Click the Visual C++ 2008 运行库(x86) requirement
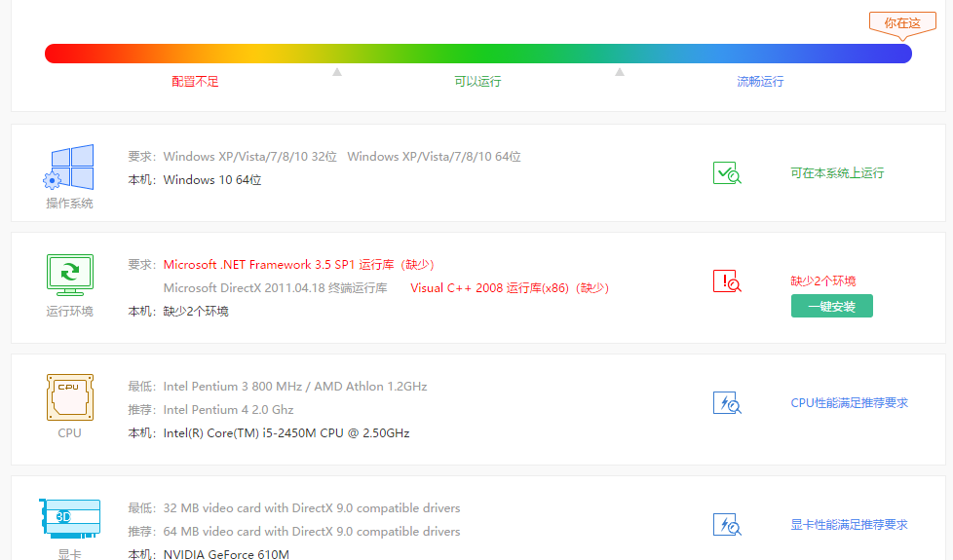The width and height of the screenshot is (953, 560). pos(510,288)
